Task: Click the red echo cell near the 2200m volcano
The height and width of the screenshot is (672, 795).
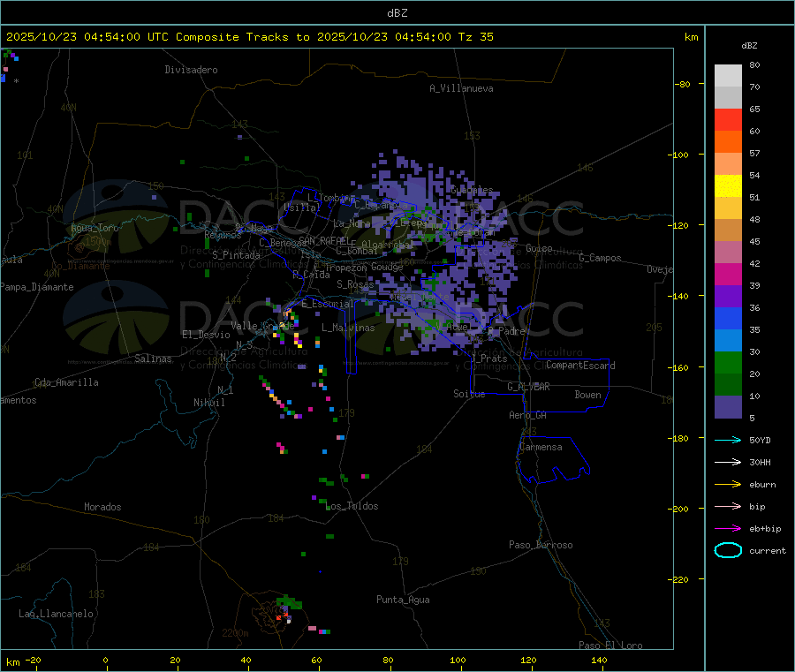Action: tap(278, 618)
